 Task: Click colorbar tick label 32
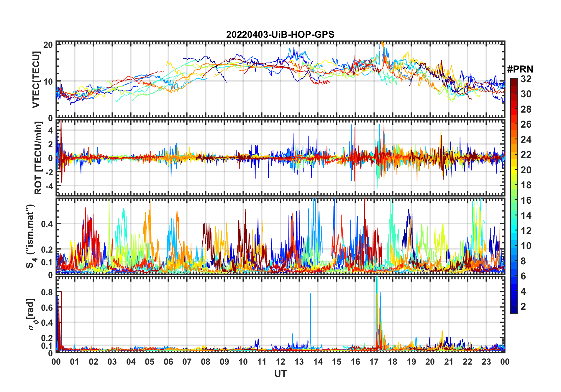coord(526,79)
